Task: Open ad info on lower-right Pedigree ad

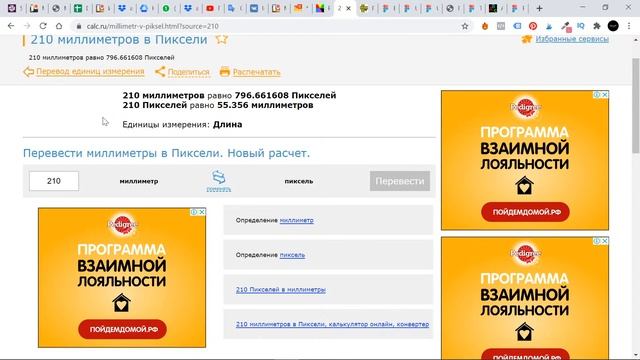Action: click(x=597, y=241)
